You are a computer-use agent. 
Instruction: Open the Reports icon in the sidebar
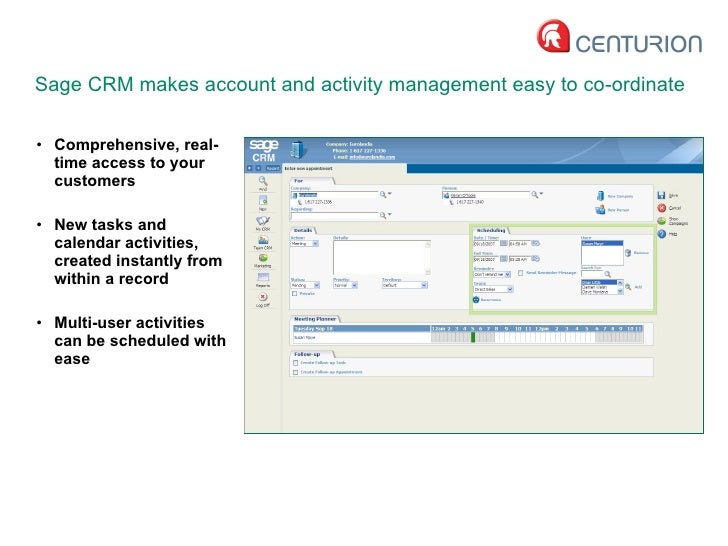click(x=263, y=277)
